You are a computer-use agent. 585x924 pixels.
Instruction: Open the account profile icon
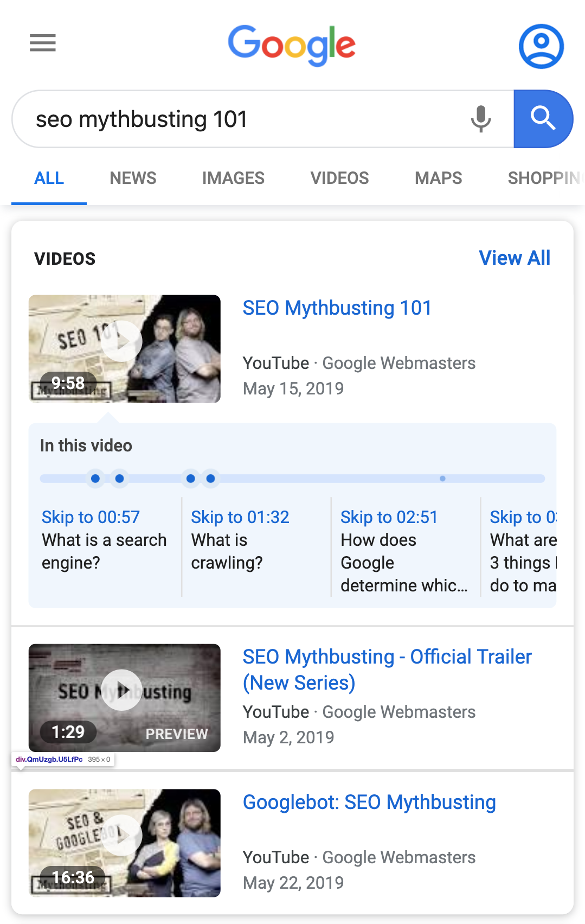(541, 46)
